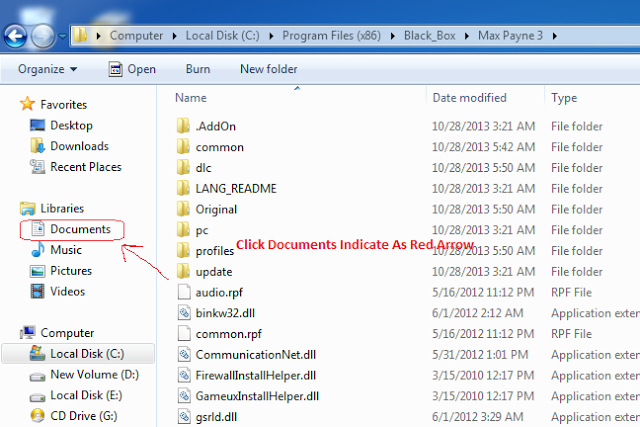Select the Original folder icon
Viewport: 640px width, 427px height.
coord(183,209)
